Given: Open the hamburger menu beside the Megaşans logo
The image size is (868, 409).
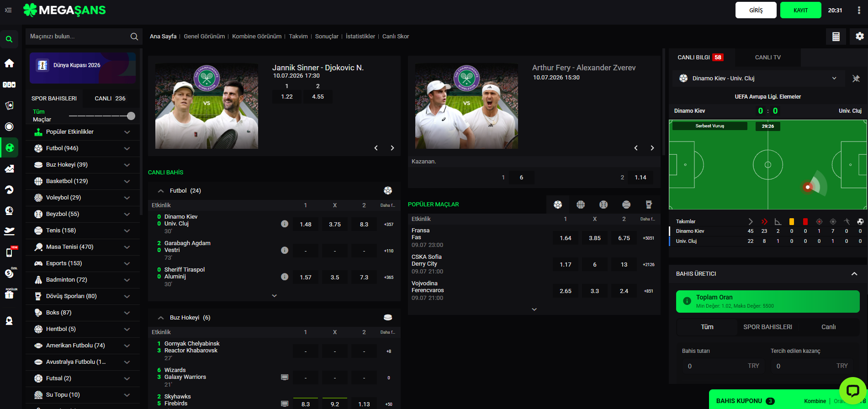Looking at the screenshot, I should tap(8, 10).
